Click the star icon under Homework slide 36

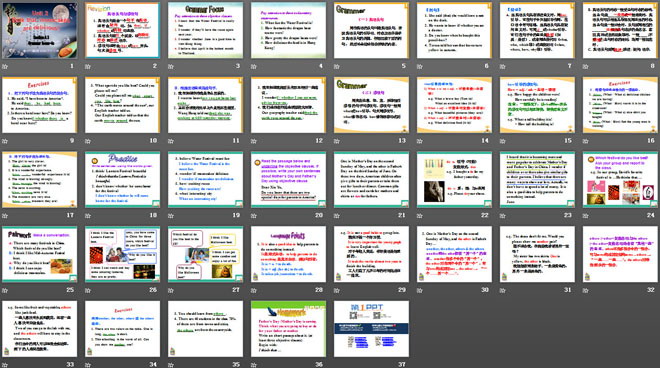pos(254,365)
